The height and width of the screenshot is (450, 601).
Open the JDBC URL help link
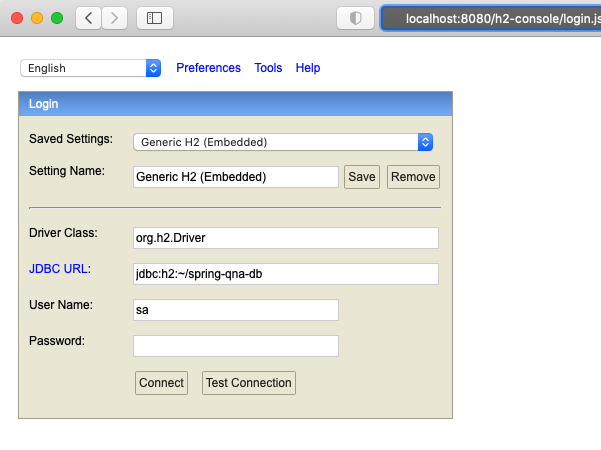(58, 269)
